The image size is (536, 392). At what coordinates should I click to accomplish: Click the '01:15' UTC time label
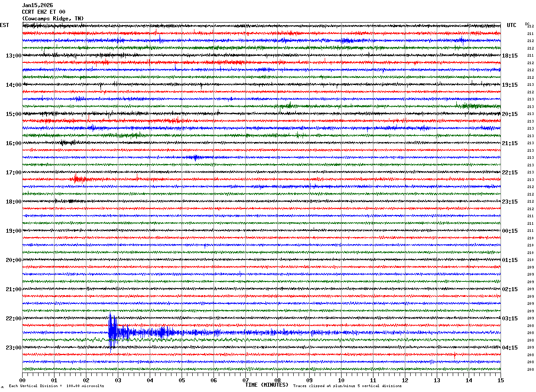510,260
